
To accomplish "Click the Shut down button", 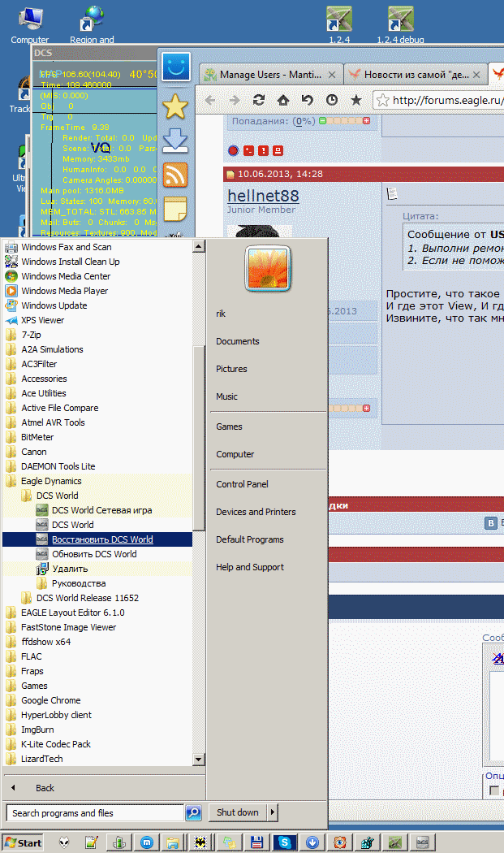I will (238, 812).
